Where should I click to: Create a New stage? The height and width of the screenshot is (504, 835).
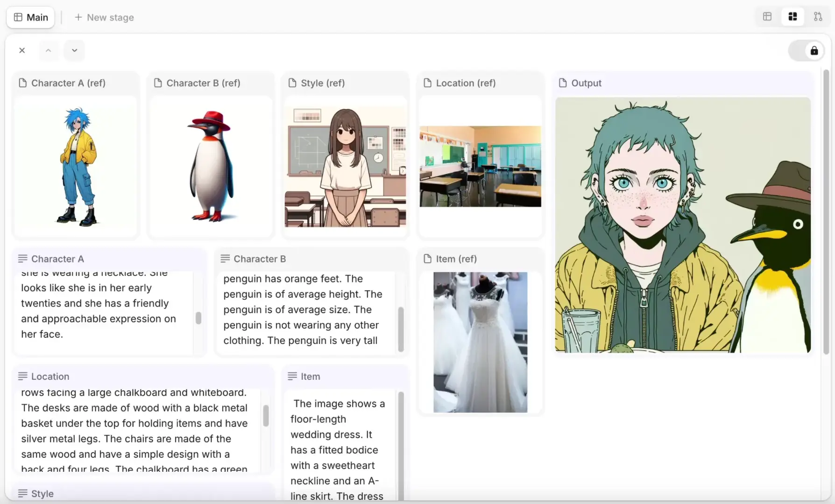[104, 17]
